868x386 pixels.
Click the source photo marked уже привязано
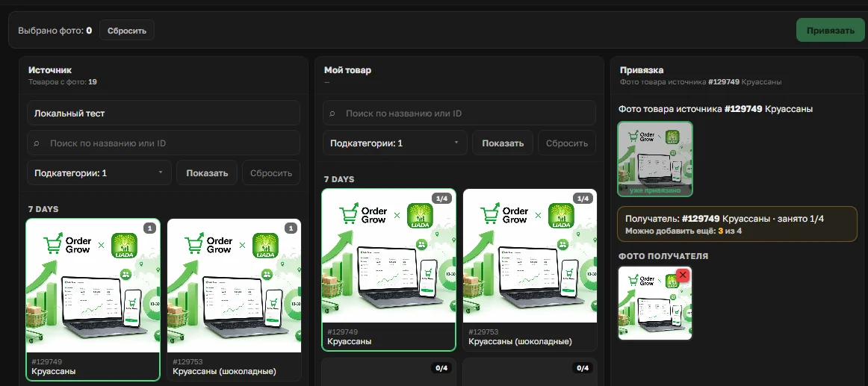[x=655, y=159]
